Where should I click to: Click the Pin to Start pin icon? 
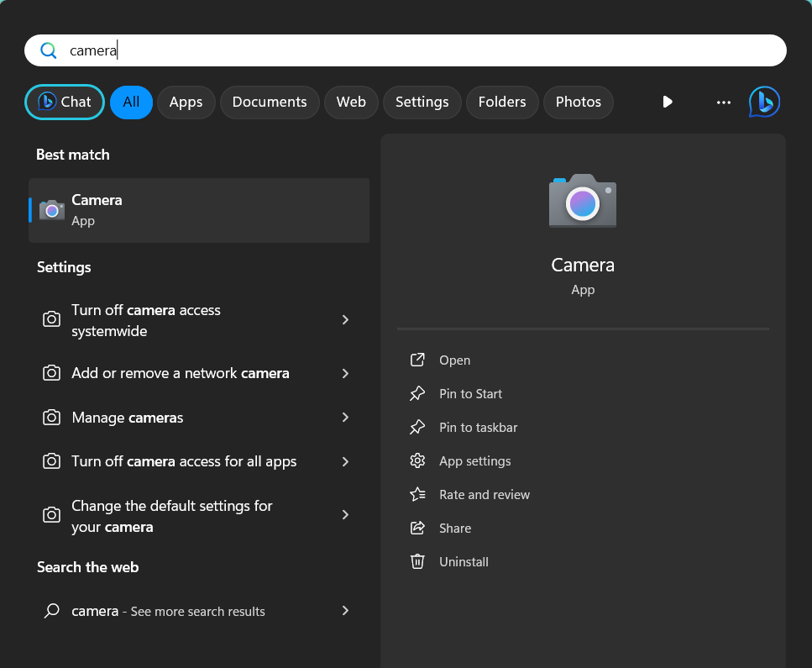417,394
